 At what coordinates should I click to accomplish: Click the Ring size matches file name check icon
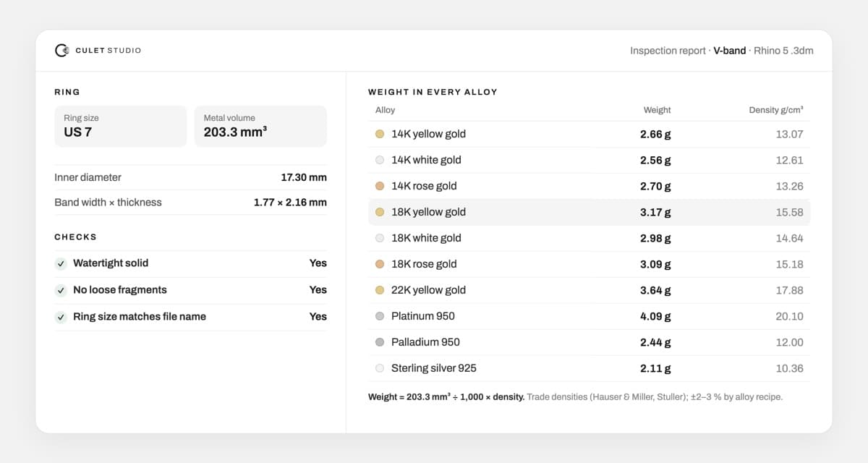click(x=61, y=317)
